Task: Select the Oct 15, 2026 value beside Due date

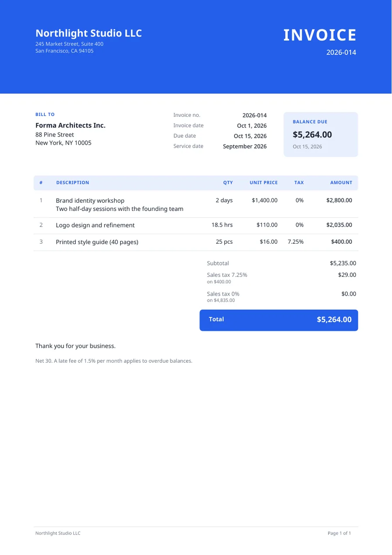Action: click(x=250, y=136)
